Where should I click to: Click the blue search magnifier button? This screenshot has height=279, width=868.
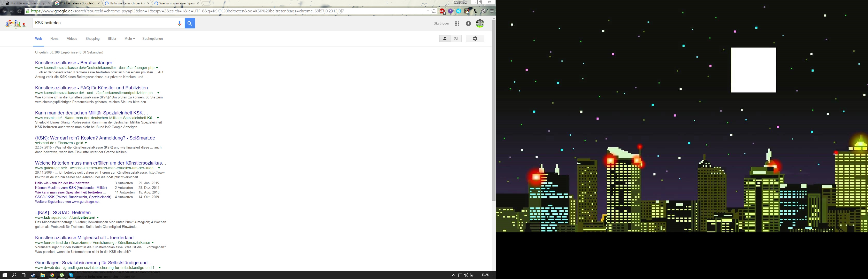tap(190, 23)
